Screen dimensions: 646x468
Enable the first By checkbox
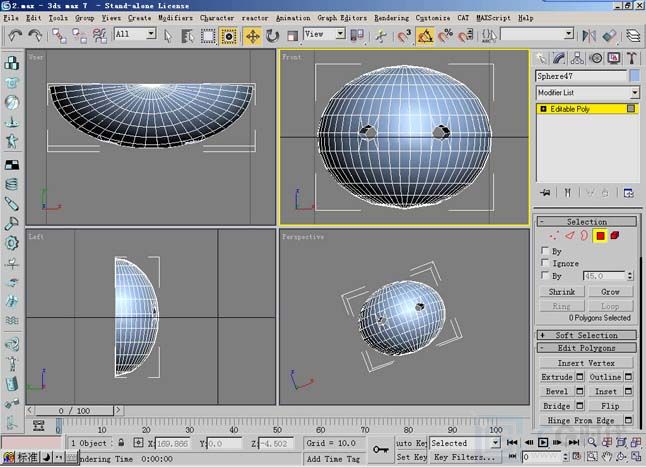point(545,250)
